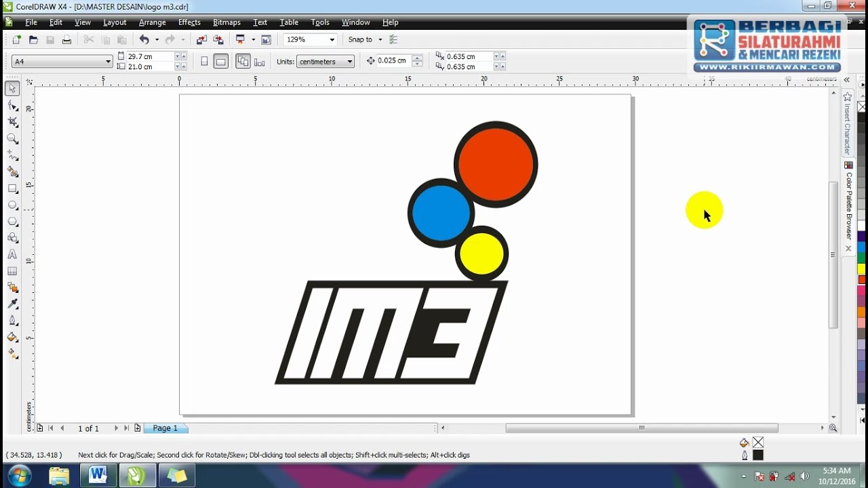Image resolution: width=868 pixels, height=488 pixels.
Task: Pick the red swatch in palette
Action: tap(862, 279)
